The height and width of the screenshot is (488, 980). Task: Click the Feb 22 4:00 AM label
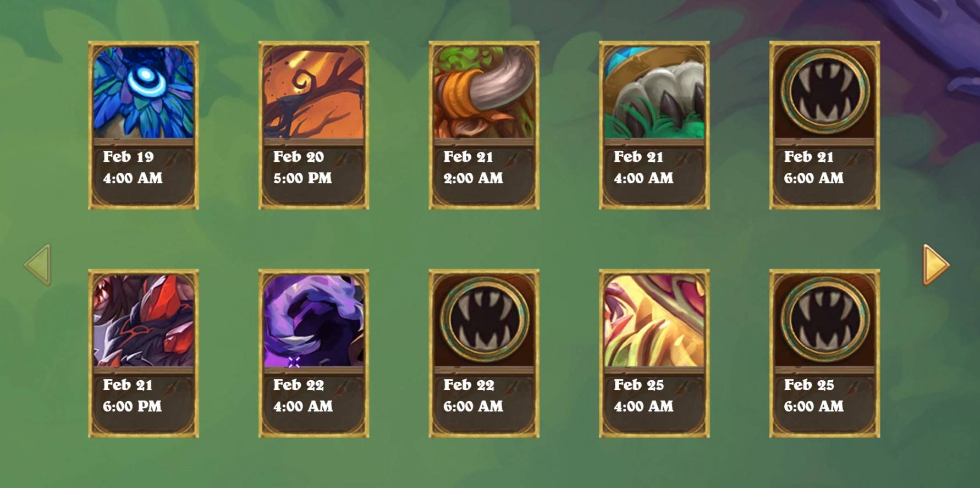(x=303, y=396)
